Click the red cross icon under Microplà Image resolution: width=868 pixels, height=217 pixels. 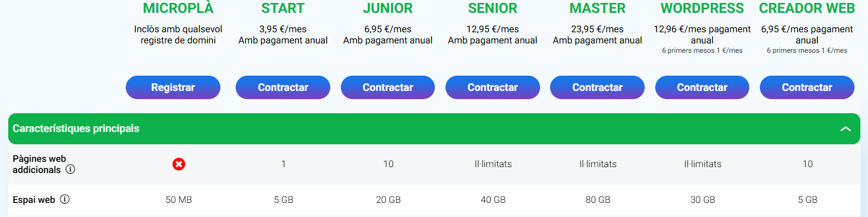(179, 164)
